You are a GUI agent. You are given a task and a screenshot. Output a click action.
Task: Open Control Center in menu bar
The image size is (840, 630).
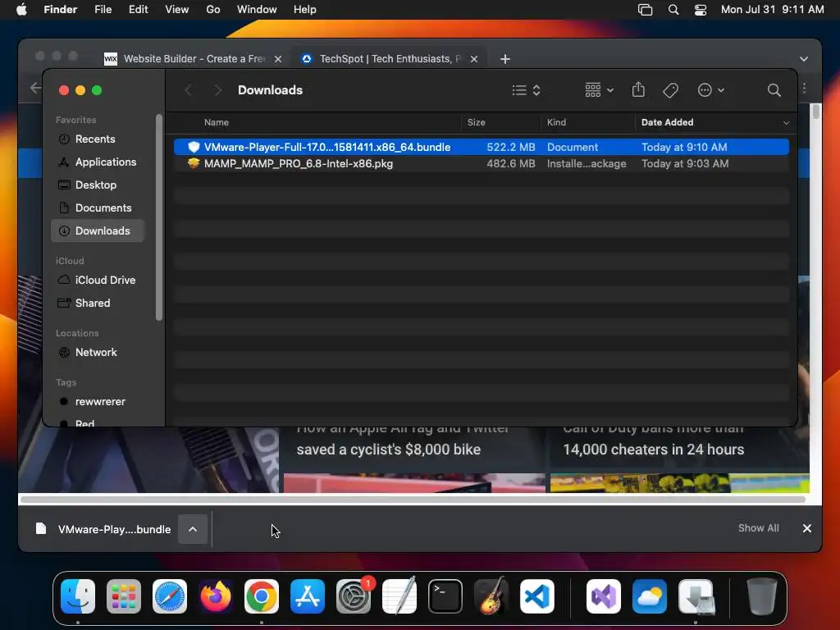(x=701, y=10)
